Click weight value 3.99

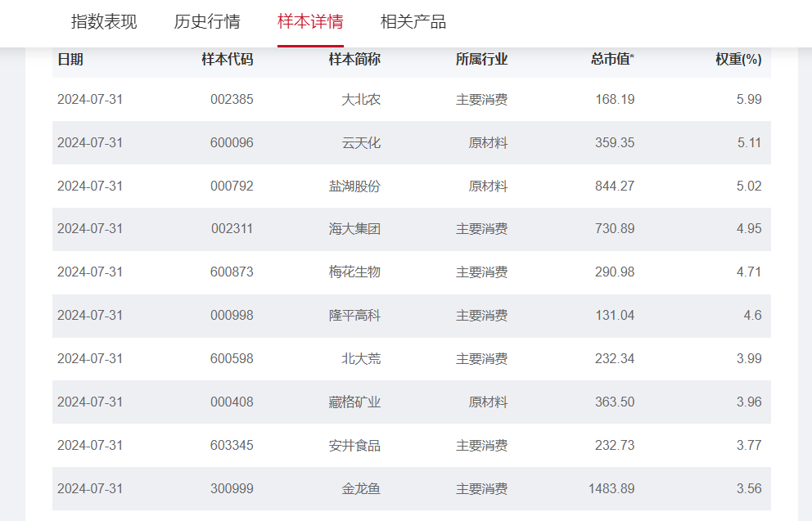coord(749,359)
